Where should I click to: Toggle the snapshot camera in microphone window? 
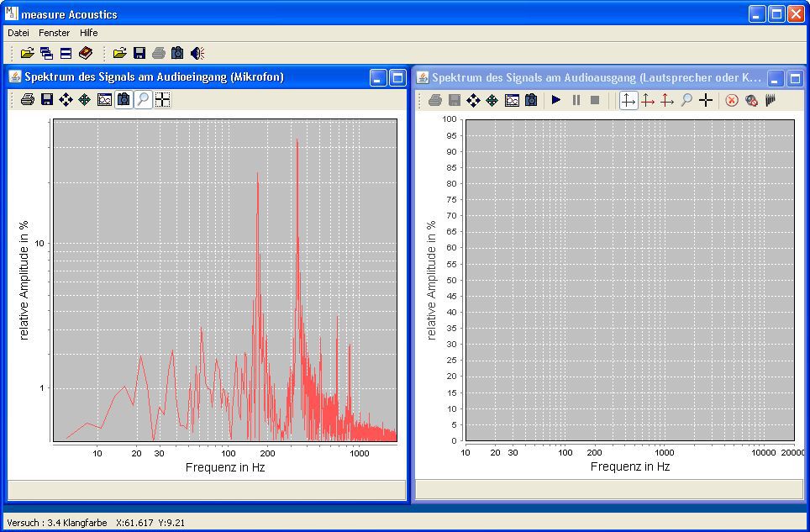[124, 100]
